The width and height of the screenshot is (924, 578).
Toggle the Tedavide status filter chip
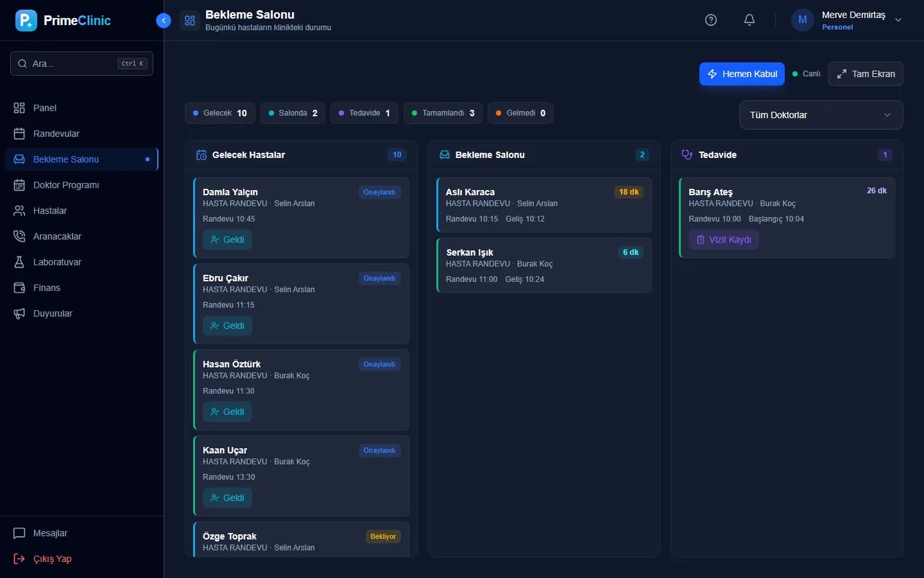click(x=364, y=113)
